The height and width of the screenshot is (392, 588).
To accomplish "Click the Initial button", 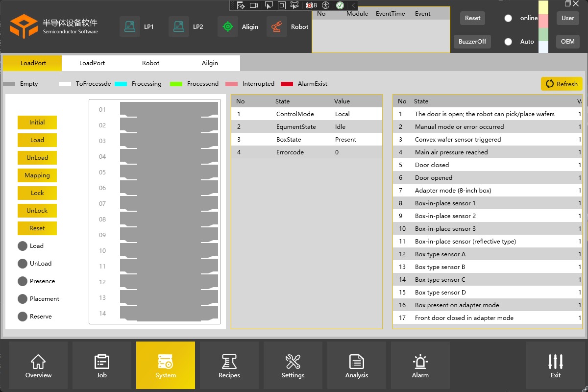I will tap(37, 122).
